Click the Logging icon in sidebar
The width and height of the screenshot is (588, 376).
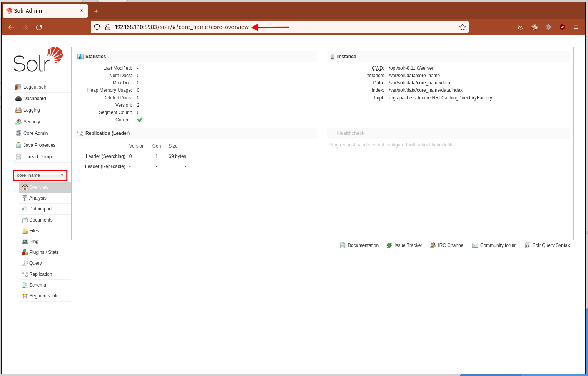[18, 110]
